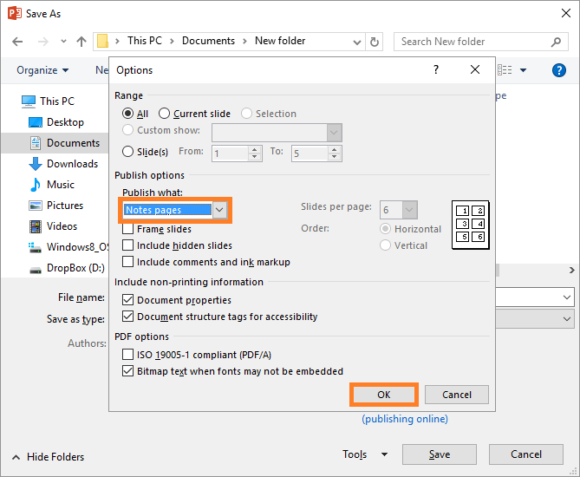Change the view layout icon

coord(505,70)
